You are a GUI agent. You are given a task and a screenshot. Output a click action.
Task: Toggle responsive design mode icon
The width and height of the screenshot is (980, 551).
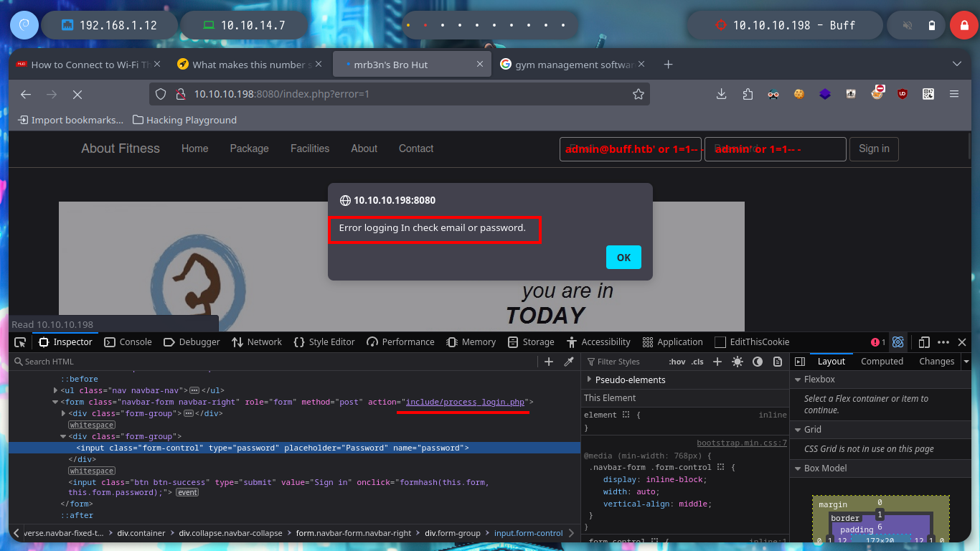[925, 342]
